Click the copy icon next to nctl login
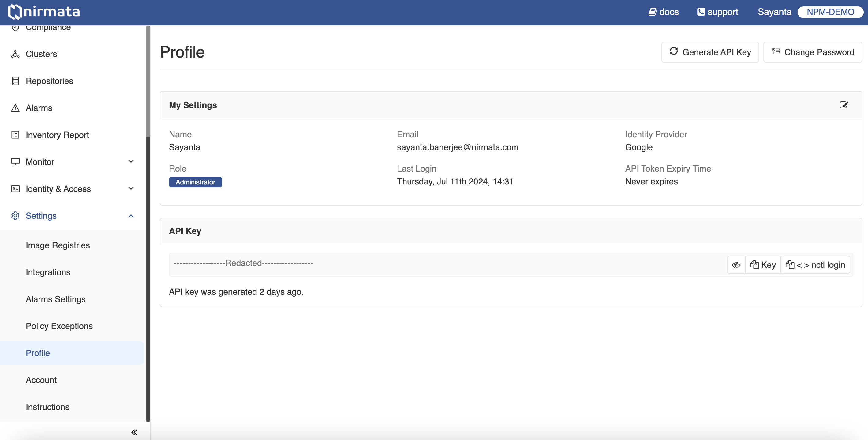The image size is (868, 440). pos(790,265)
